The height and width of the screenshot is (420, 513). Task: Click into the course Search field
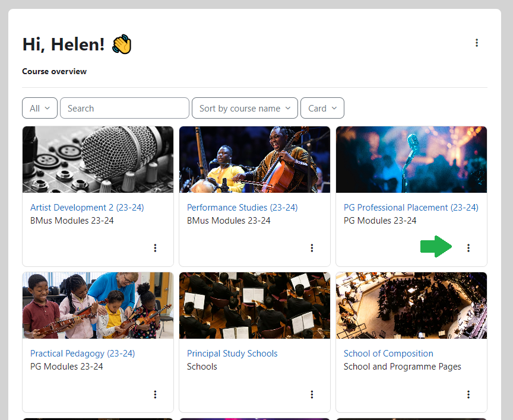[x=125, y=108]
